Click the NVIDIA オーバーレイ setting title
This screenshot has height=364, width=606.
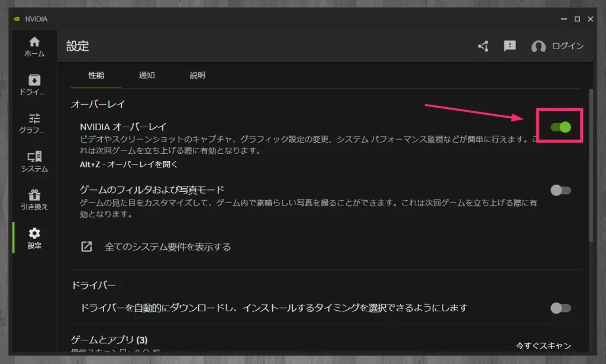coord(123,127)
